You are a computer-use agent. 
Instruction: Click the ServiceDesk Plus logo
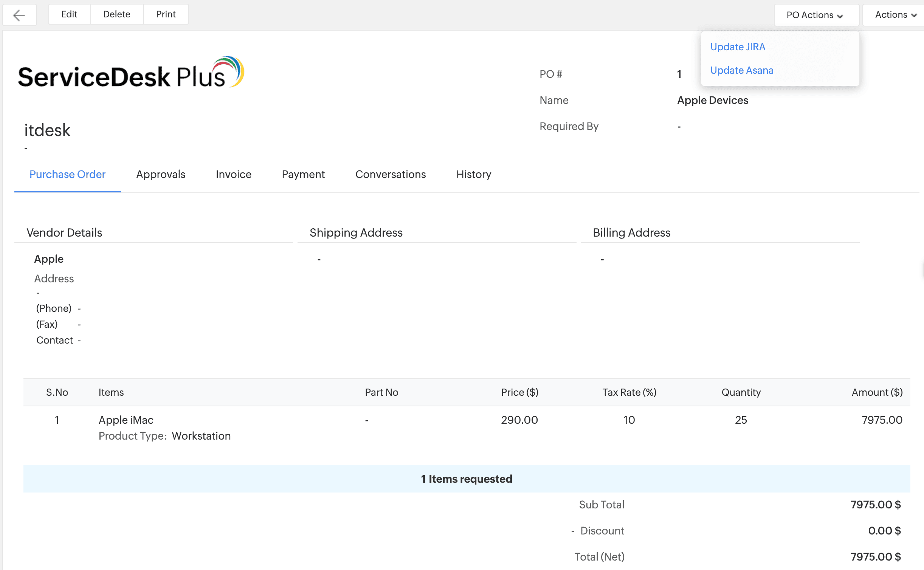[131, 73]
